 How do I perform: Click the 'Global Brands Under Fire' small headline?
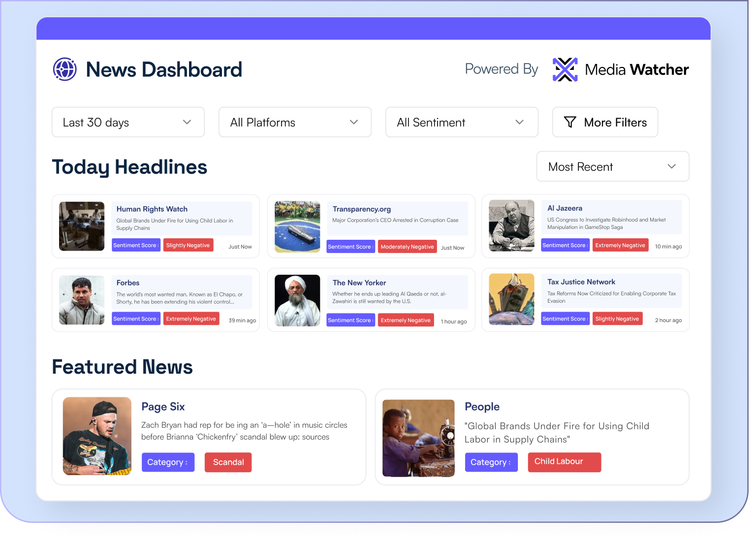(175, 225)
